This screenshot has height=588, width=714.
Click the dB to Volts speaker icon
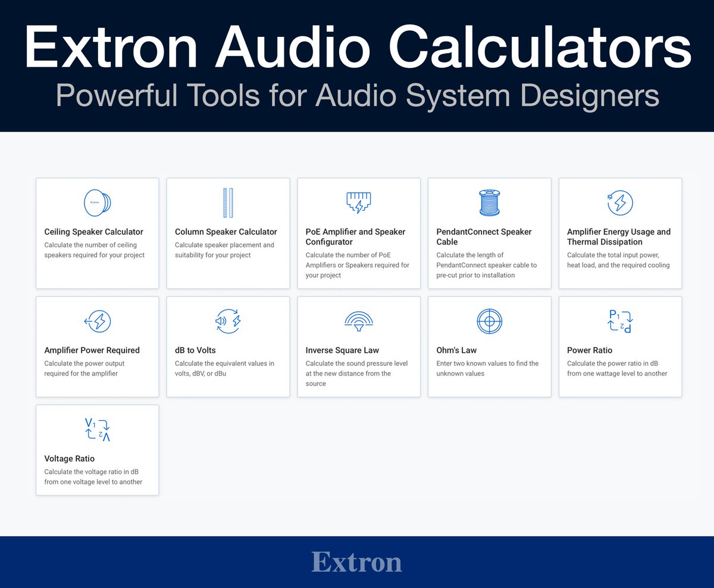228,321
